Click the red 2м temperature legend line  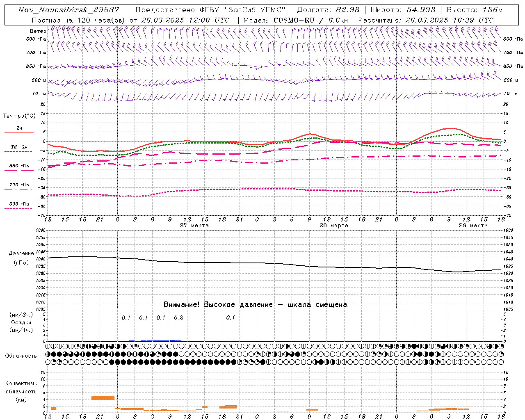point(19,132)
